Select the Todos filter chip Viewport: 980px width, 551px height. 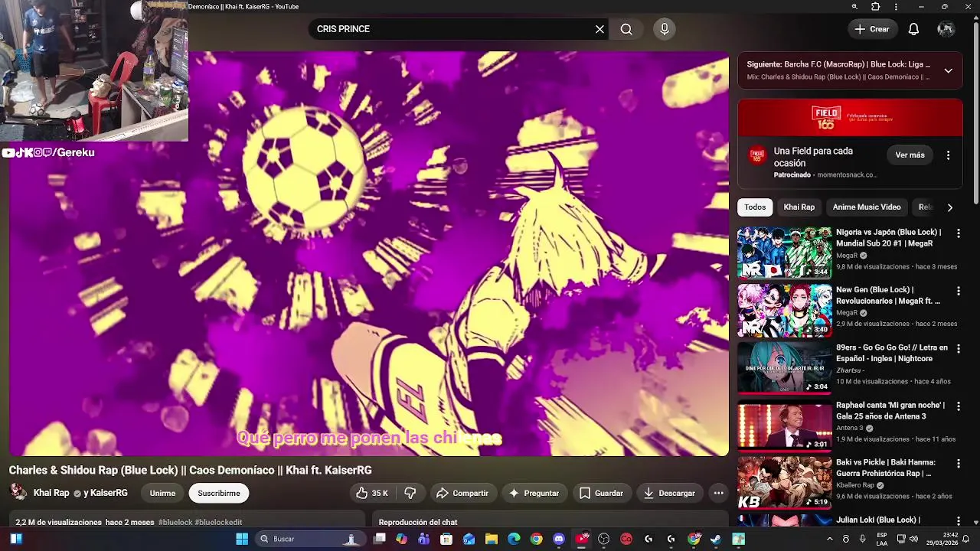point(755,207)
